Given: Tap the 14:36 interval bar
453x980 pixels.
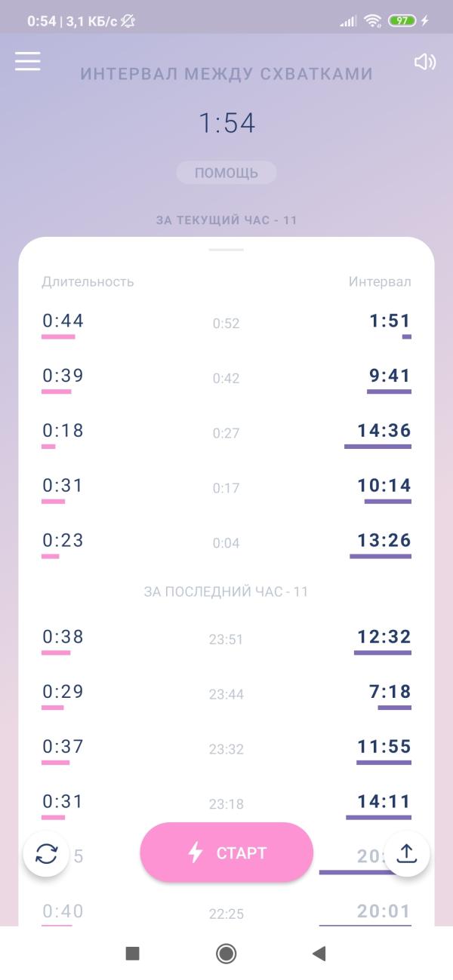Looking at the screenshot, I should pyautogui.click(x=377, y=447).
